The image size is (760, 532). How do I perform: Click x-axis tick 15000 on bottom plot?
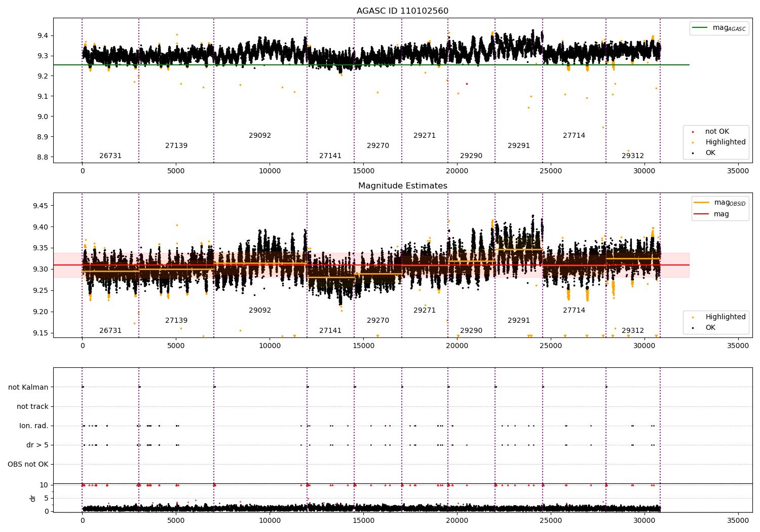[363, 520]
